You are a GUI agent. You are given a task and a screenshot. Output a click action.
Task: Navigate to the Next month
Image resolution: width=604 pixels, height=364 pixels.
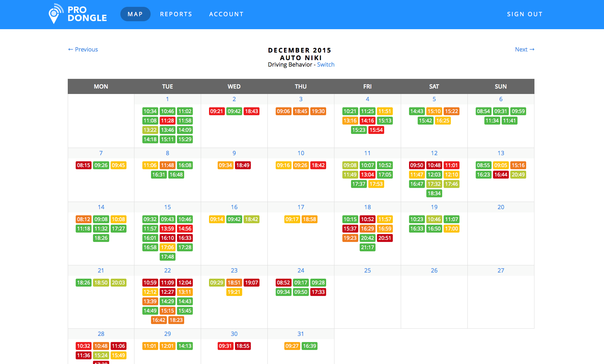(x=524, y=49)
